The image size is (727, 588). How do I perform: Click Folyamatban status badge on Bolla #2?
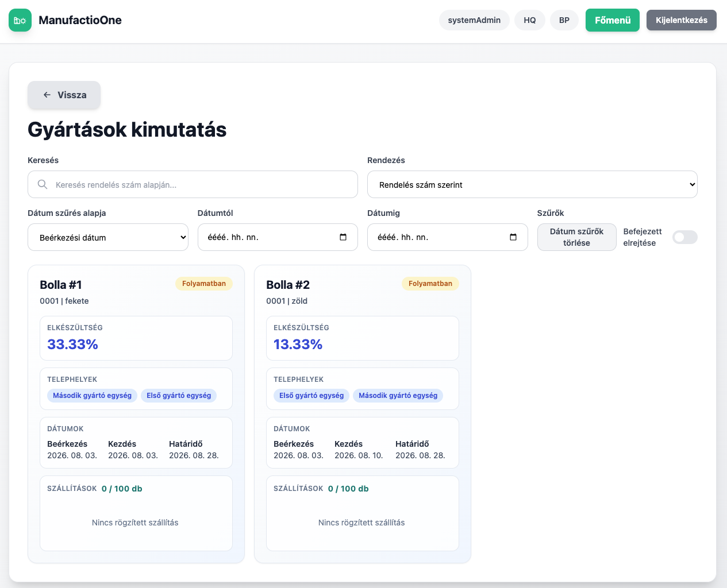click(430, 284)
